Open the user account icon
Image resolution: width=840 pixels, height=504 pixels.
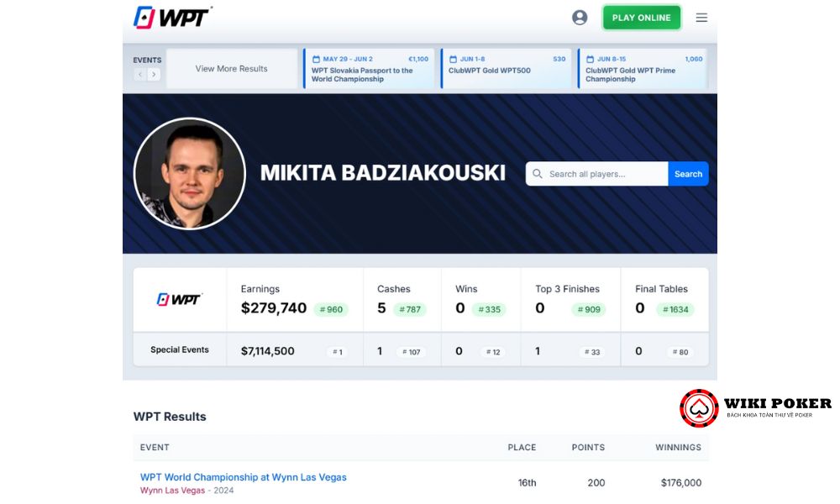579,18
